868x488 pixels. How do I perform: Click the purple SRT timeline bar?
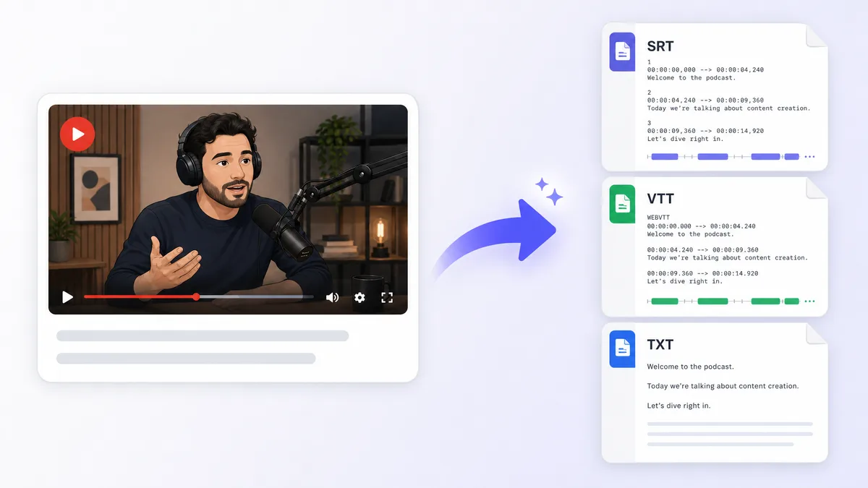pyautogui.click(x=723, y=156)
